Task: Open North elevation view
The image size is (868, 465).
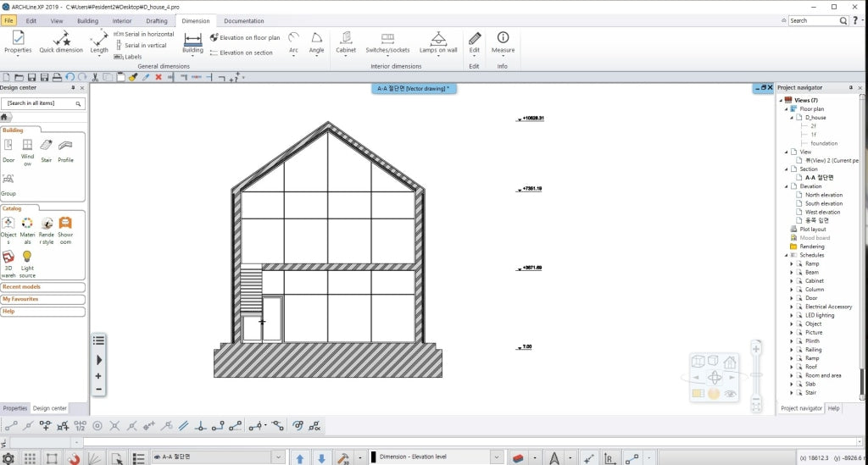Action: tap(824, 195)
